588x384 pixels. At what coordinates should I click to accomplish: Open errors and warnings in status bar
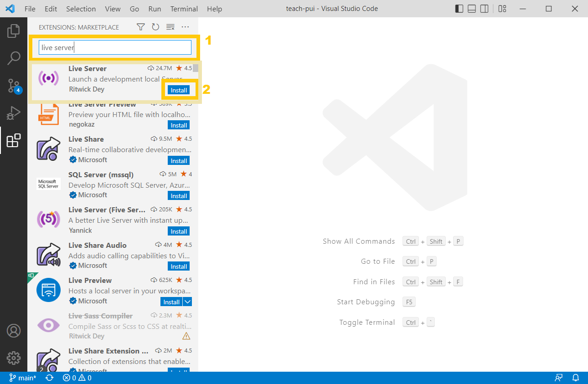point(77,378)
